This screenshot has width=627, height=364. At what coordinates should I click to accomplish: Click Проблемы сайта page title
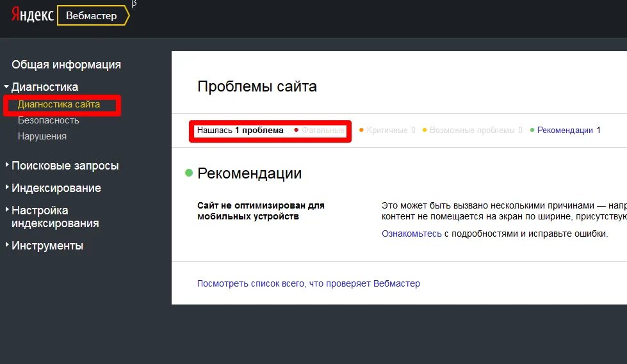point(257,86)
